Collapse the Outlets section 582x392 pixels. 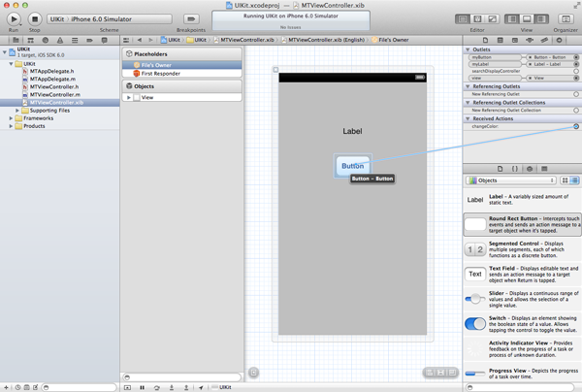coord(468,49)
